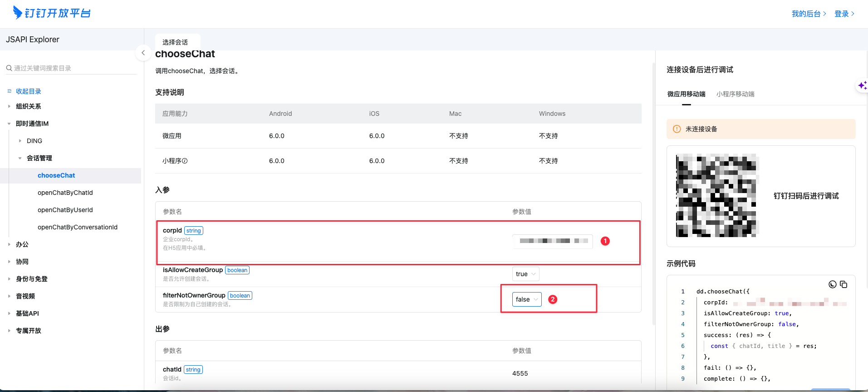Open the isAllowCreateGroup true dropdown
Image resolution: width=868 pixels, height=392 pixels.
pyautogui.click(x=526, y=274)
